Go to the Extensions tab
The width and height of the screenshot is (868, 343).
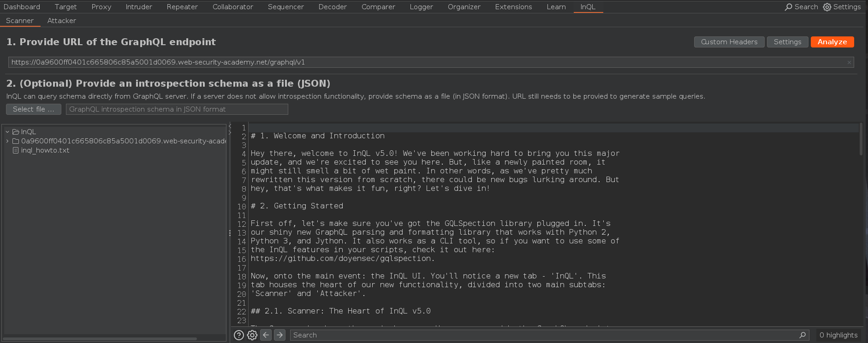click(513, 7)
